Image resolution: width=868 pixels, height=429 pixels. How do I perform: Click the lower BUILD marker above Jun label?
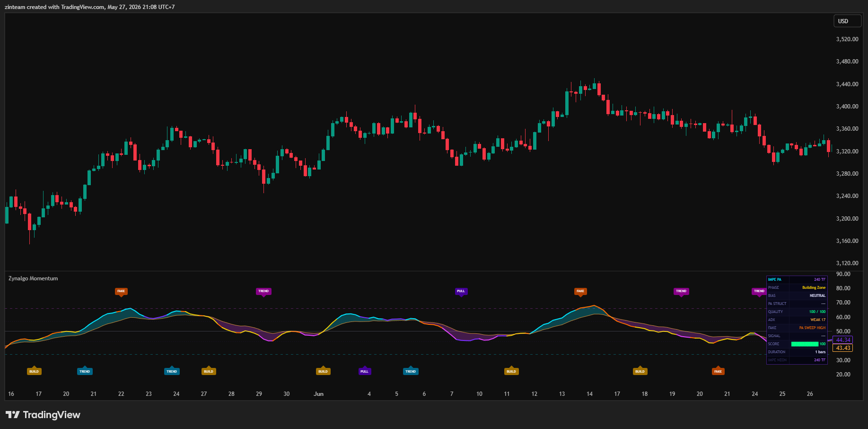point(323,371)
